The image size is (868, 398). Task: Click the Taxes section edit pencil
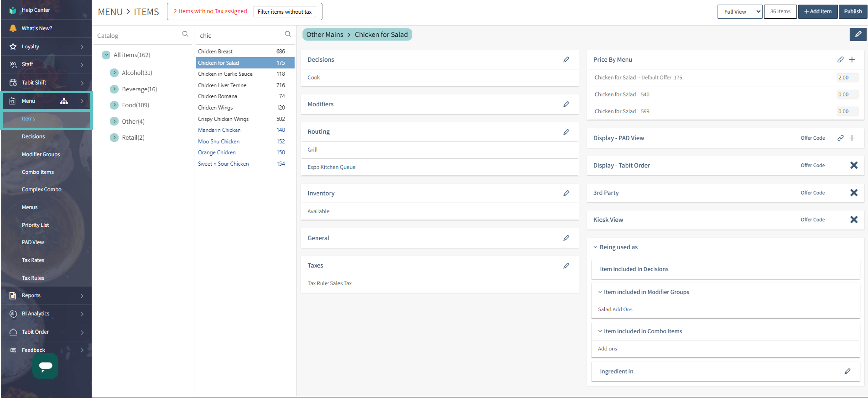click(566, 266)
